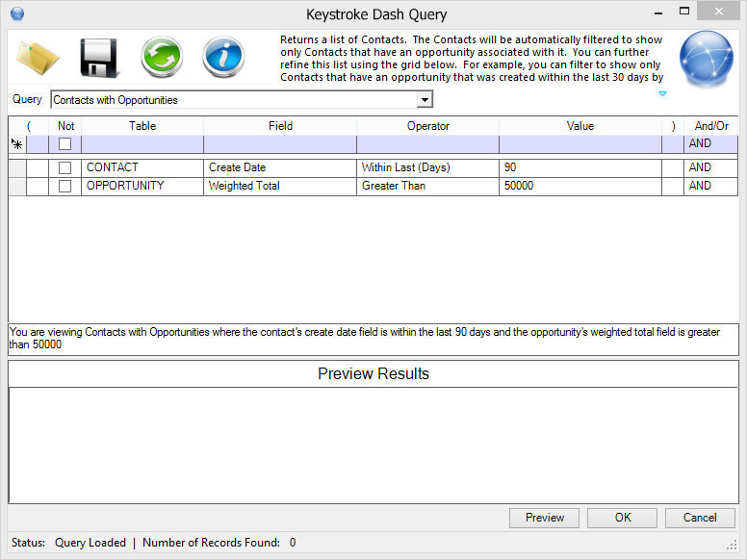747x560 pixels.
Task: Open the Query dropdown arrow
Action: point(424,99)
